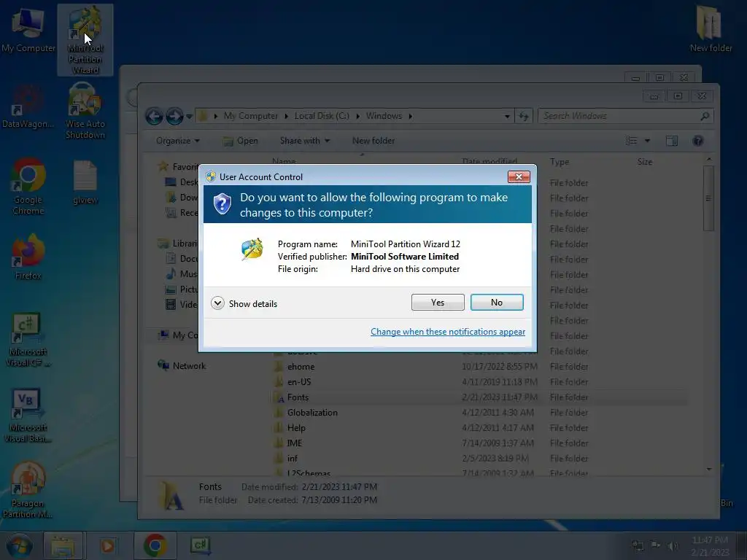The width and height of the screenshot is (747, 560).
Task: Click Action Center flag in system tray
Action: coord(656,545)
